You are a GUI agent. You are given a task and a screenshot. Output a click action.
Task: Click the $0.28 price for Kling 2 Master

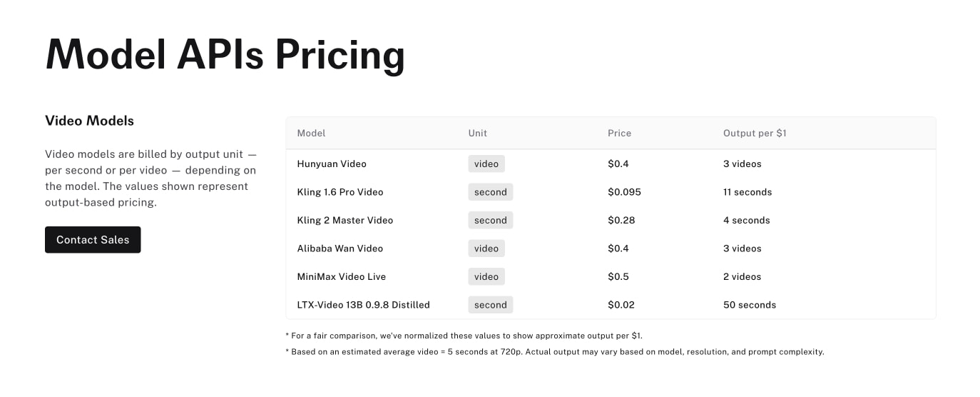pyautogui.click(x=621, y=220)
